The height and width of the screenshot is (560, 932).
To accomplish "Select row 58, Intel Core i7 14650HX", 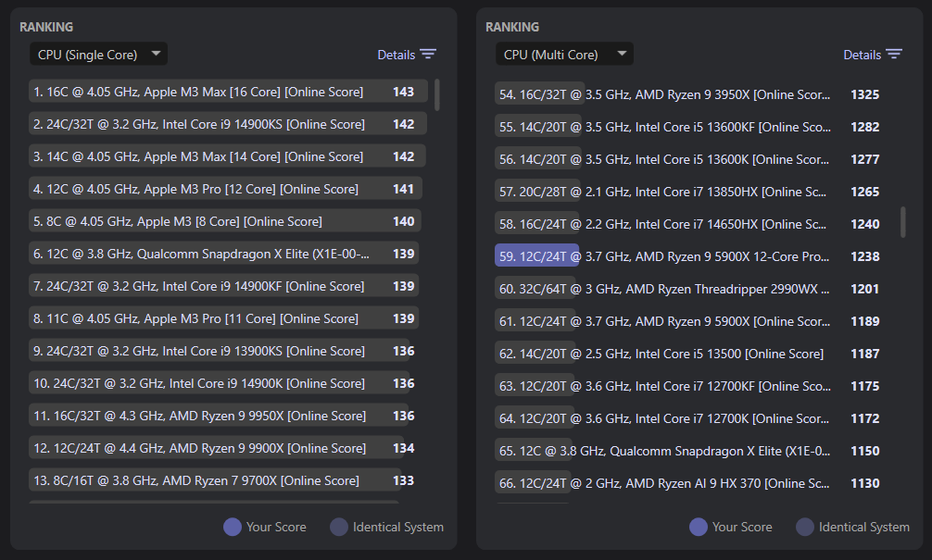I will (694, 224).
